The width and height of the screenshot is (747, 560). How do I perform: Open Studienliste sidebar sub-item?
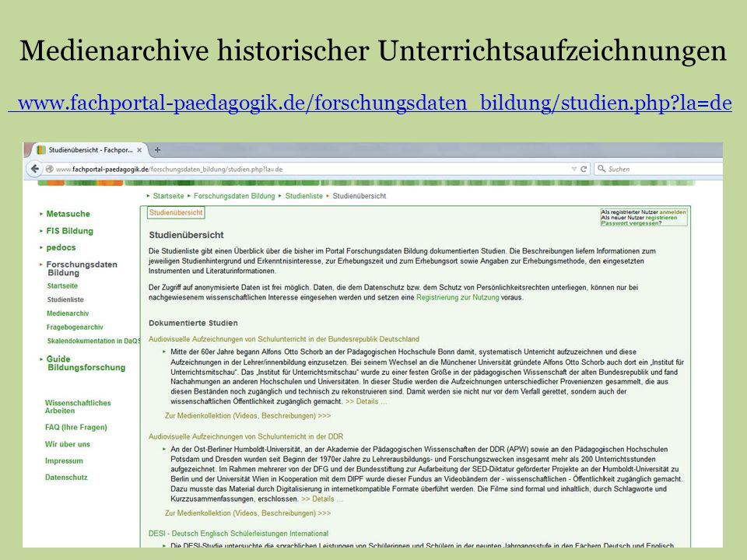click(x=65, y=299)
